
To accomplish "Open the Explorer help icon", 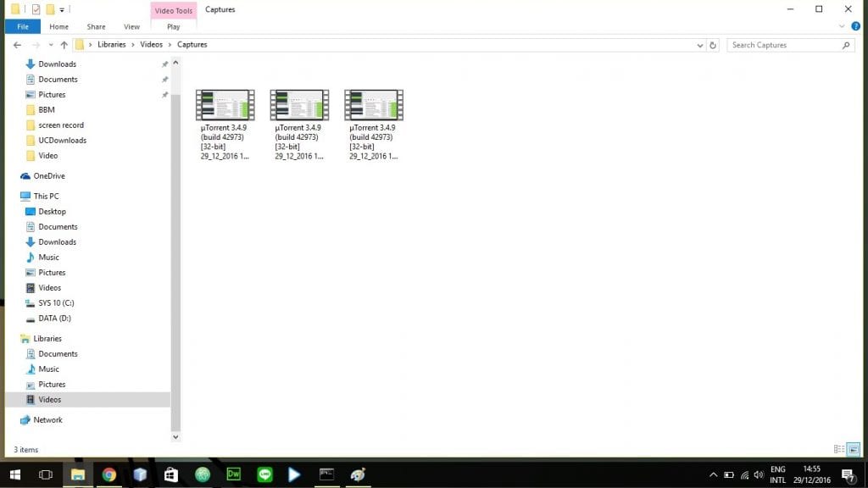I will [856, 26].
